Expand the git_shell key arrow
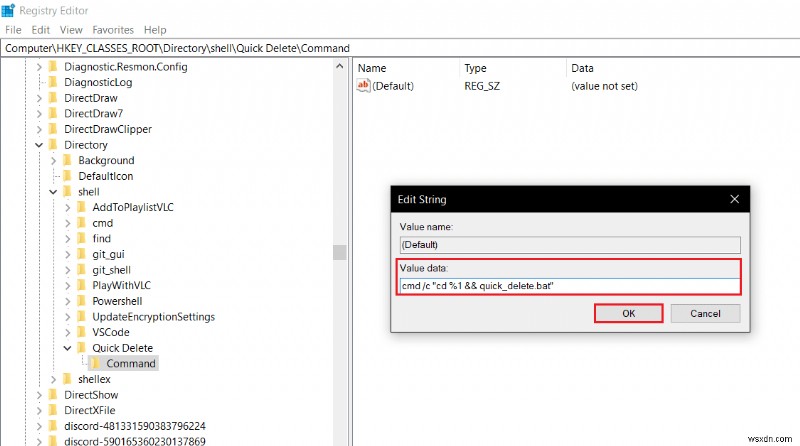 68,270
